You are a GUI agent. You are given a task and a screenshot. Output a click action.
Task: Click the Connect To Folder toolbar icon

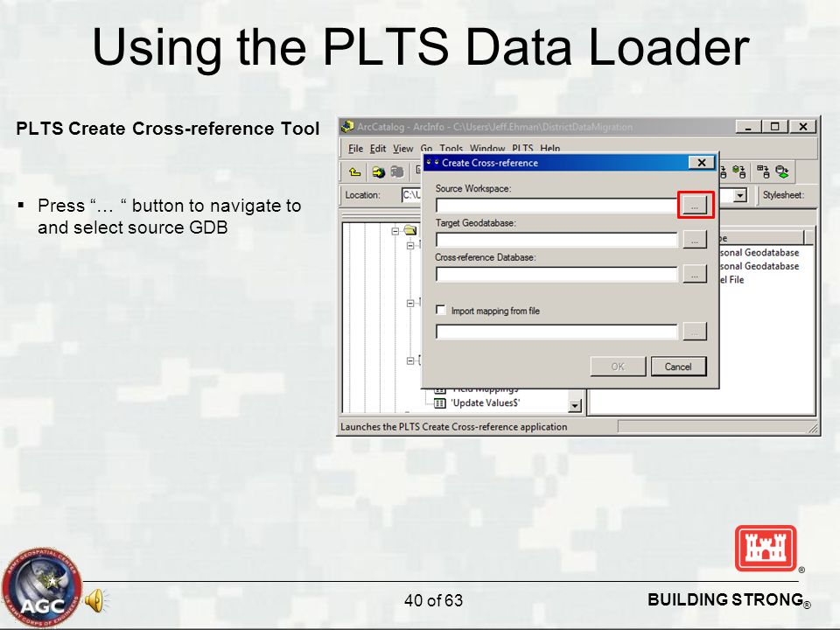pyautogui.click(x=379, y=172)
